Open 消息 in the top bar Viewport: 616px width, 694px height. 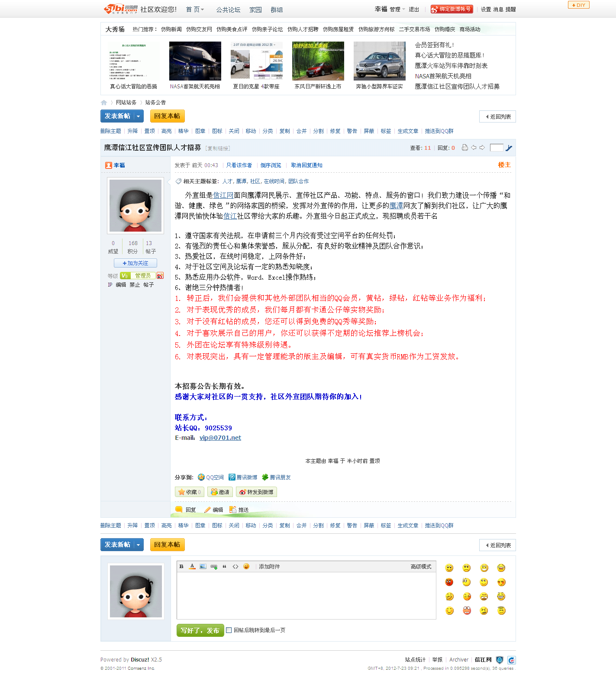(498, 10)
